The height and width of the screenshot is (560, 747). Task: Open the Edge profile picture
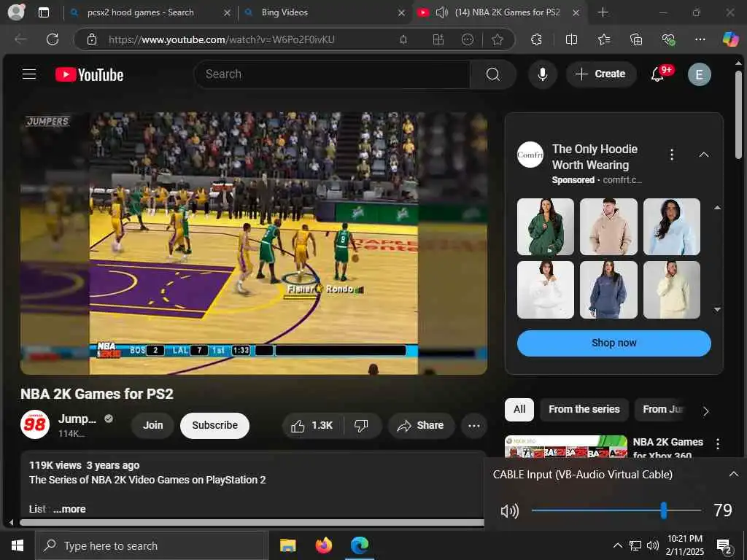pos(16,12)
